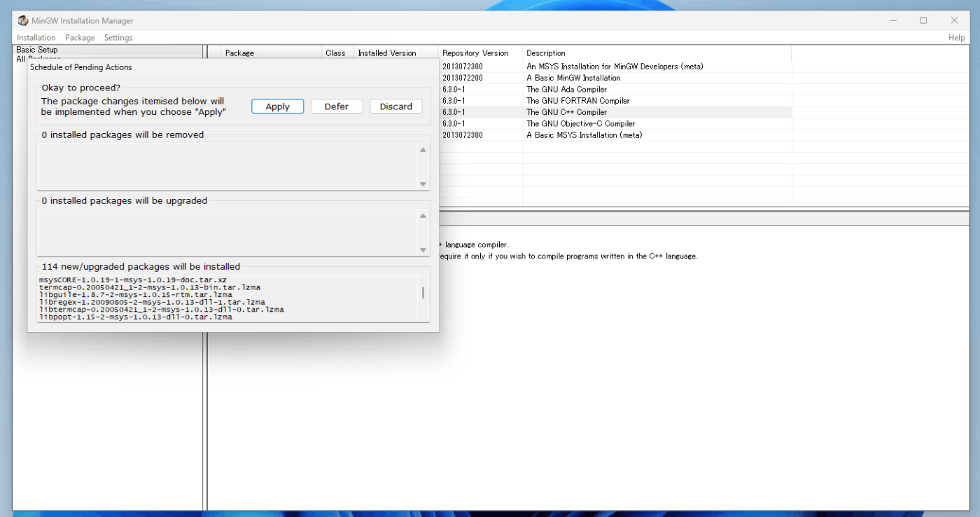Select the GNU Ada Compiler row
Viewport: 980px width, 517px height.
[x=615, y=90]
